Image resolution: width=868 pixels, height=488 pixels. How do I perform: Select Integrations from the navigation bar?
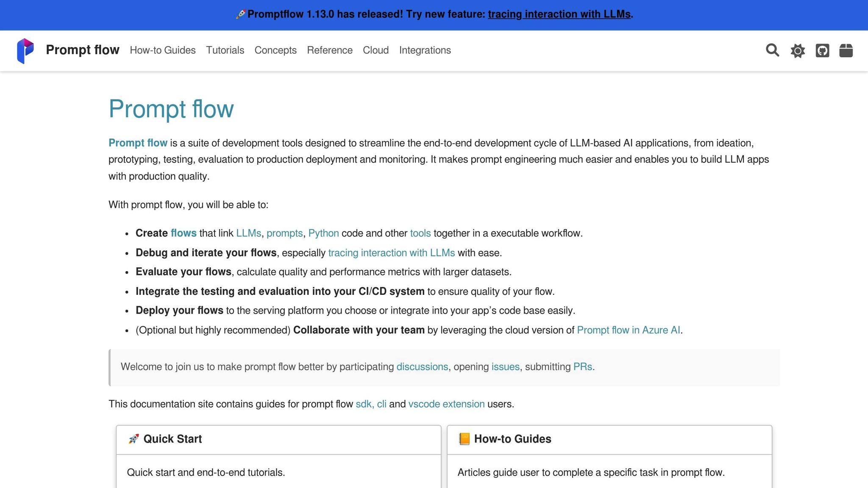pyautogui.click(x=425, y=50)
